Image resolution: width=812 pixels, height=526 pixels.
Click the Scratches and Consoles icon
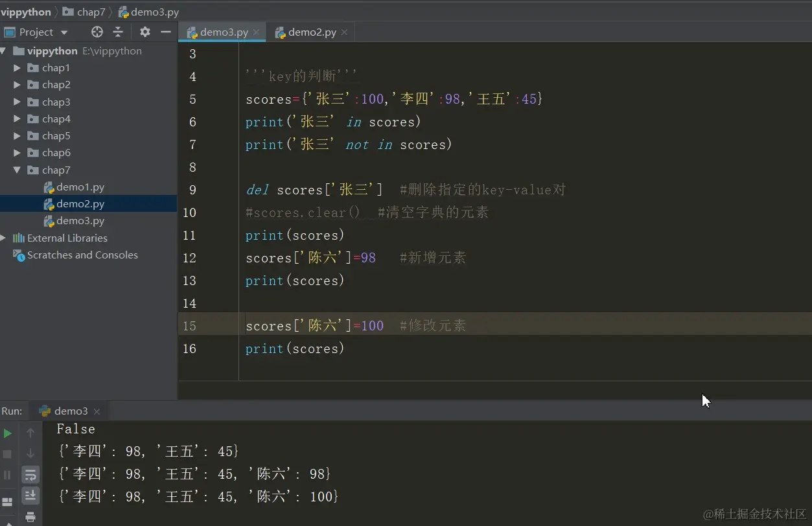click(x=19, y=255)
